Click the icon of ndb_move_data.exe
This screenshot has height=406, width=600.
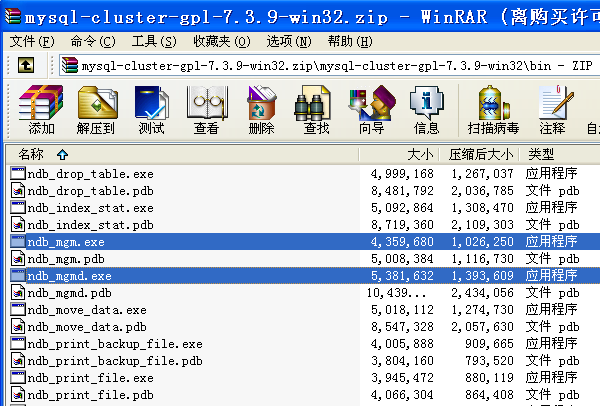click(18, 309)
